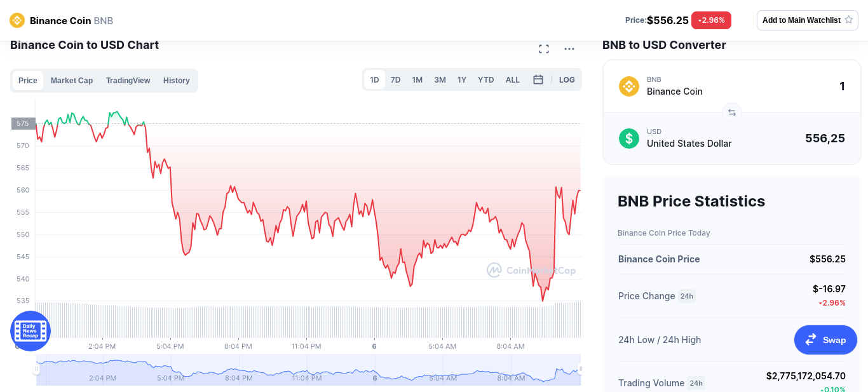Click the swap currencies arrows in converter
The image size is (868, 392).
coord(732,112)
